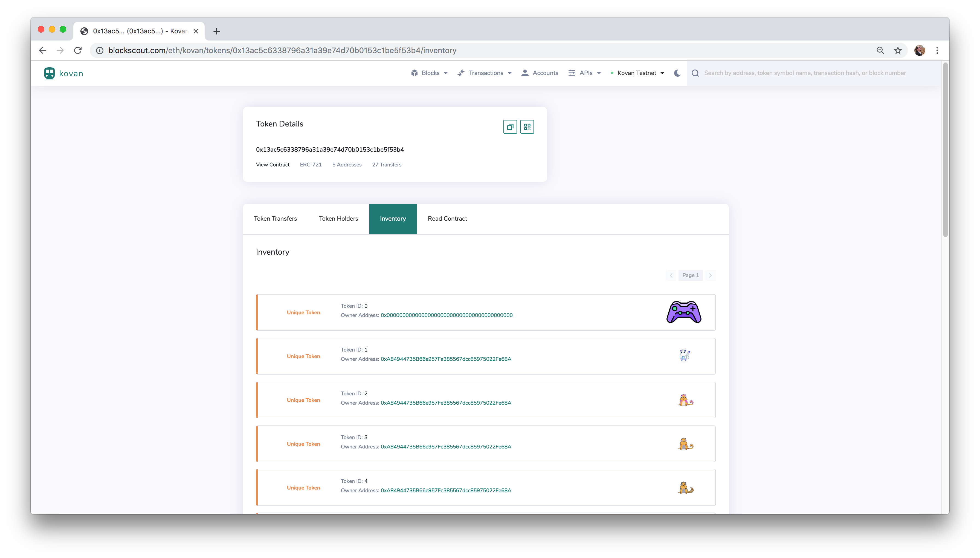Switch to the Token Transfers tab
Screen dimensions: 980x558
pyautogui.click(x=275, y=219)
